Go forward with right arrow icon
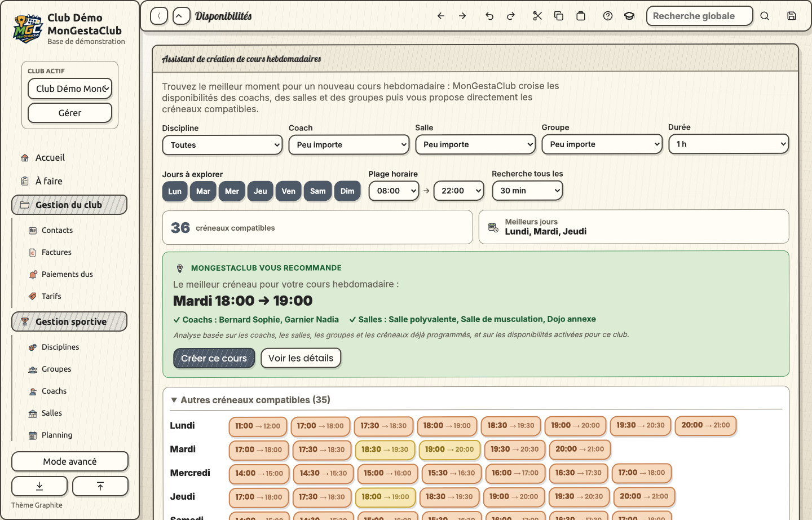Image resolution: width=812 pixels, height=520 pixels. 462,16
